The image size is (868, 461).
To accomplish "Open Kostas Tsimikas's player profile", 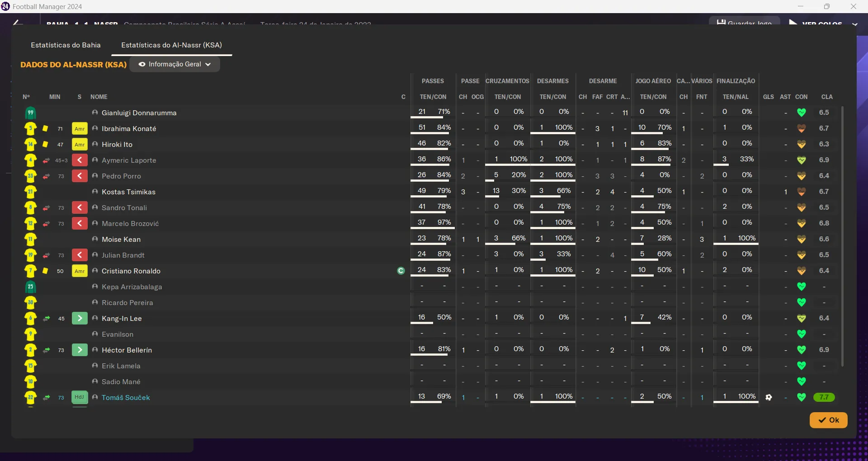I will 128,192.
